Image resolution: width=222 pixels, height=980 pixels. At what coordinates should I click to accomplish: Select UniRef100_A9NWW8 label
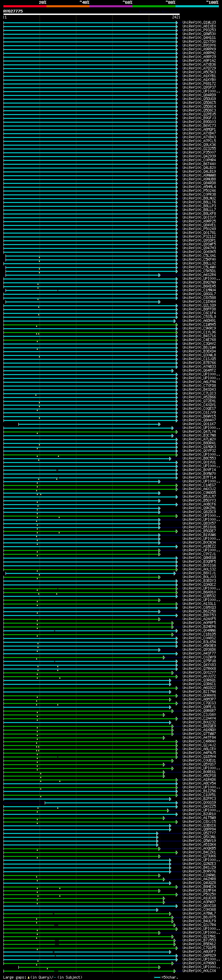coord(199,175)
